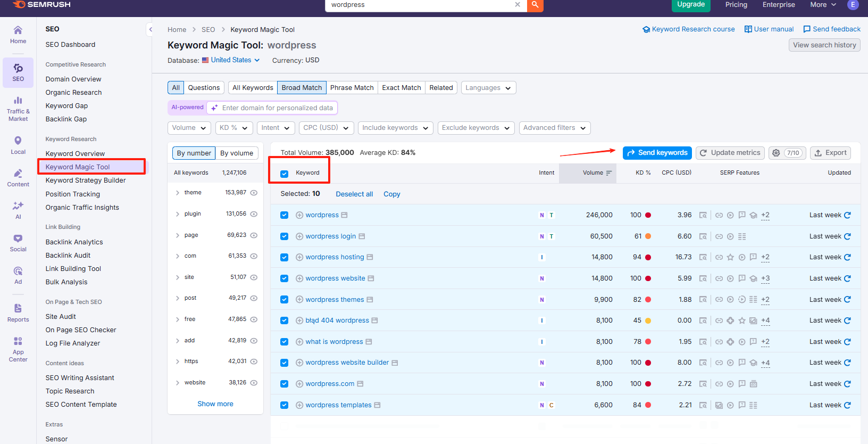Switch to the Phrase Match tab
The image size is (868, 444).
352,88
